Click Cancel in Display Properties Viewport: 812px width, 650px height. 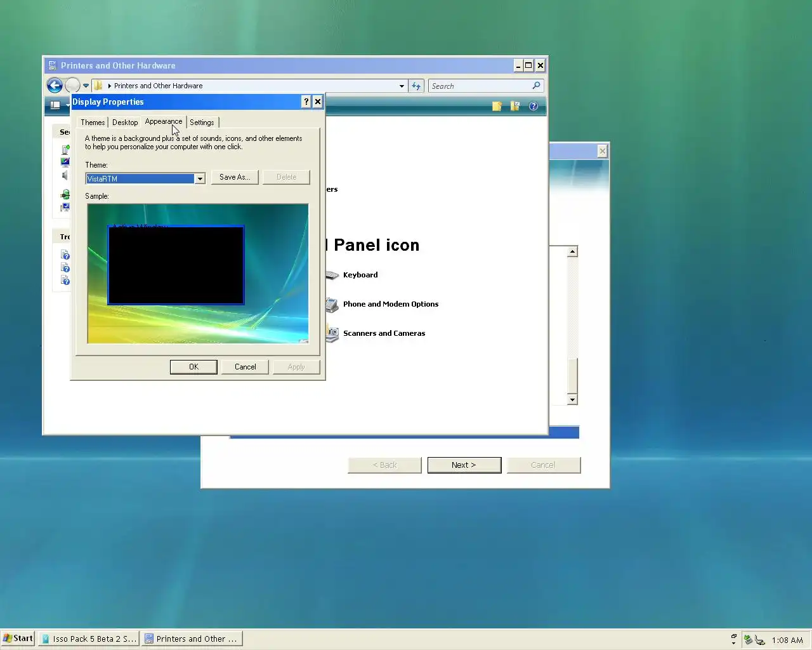coord(245,367)
